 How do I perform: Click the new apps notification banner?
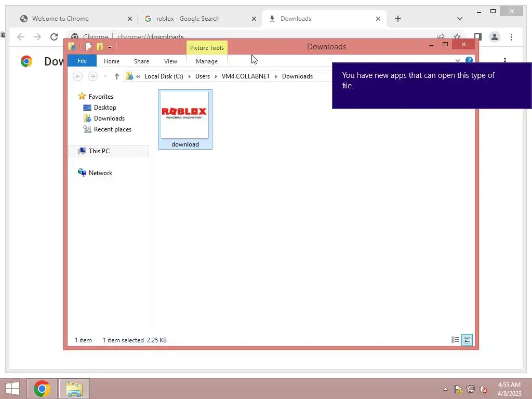(432, 86)
